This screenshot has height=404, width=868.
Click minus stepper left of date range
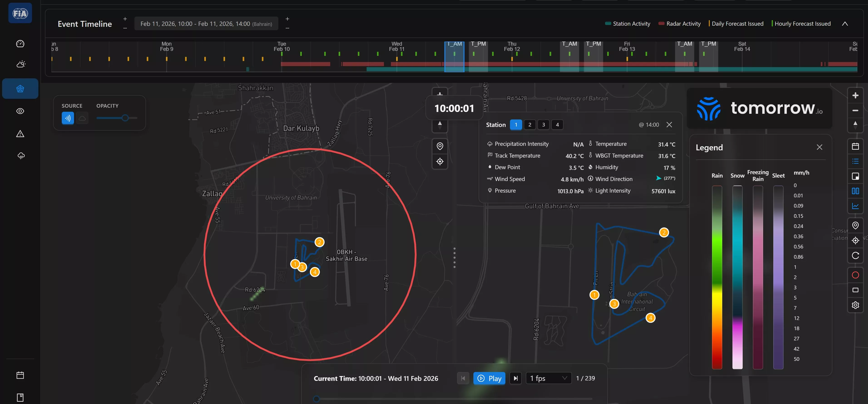tap(125, 28)
